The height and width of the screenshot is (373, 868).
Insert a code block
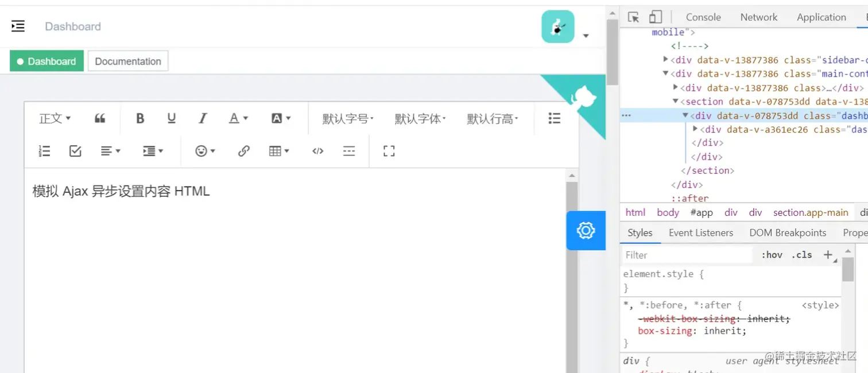318,151
